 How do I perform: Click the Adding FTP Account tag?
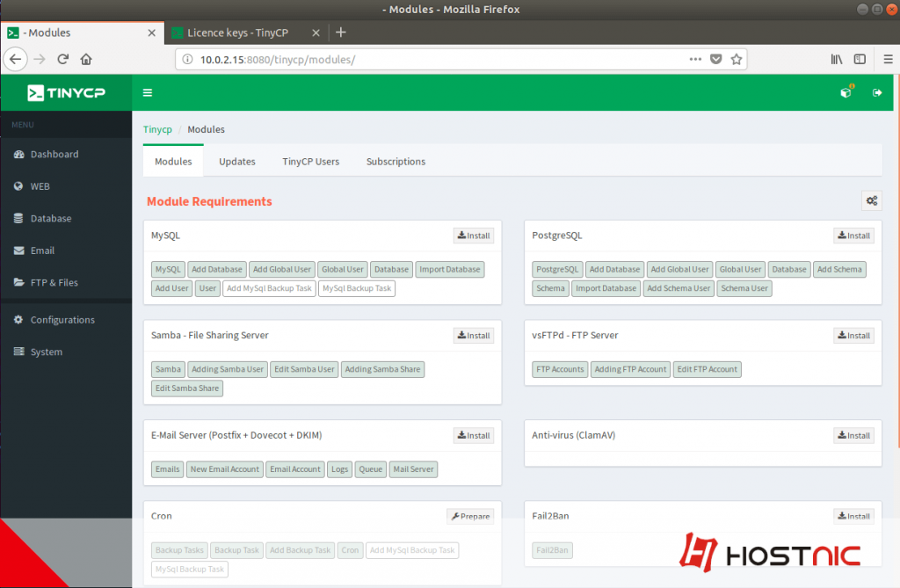coord(630,369)
